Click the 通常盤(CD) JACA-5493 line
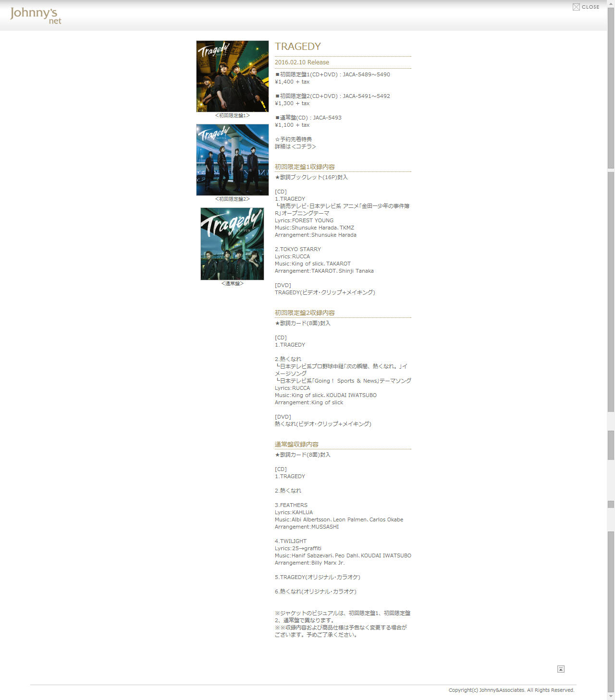The width and height of the screenshot is (615, 700). (308, 118)
